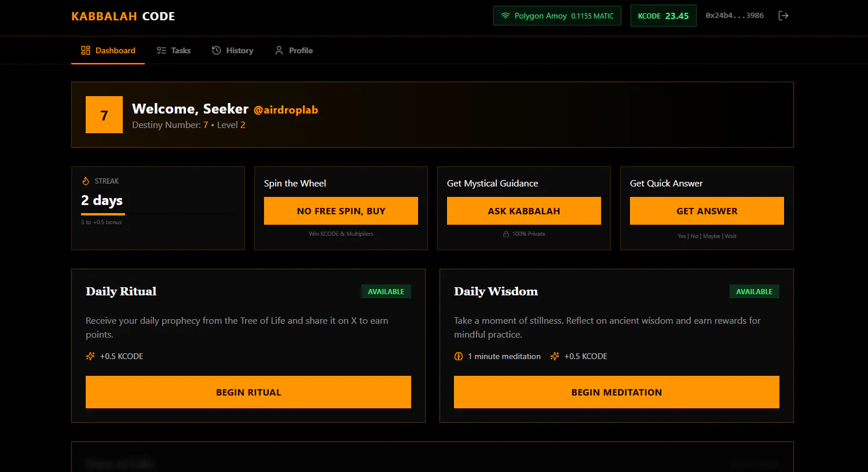This screenshot has width=868, height=472.
Task: Click "Yes | No | Maybe | Wait" caption
Action: (707, 236)
